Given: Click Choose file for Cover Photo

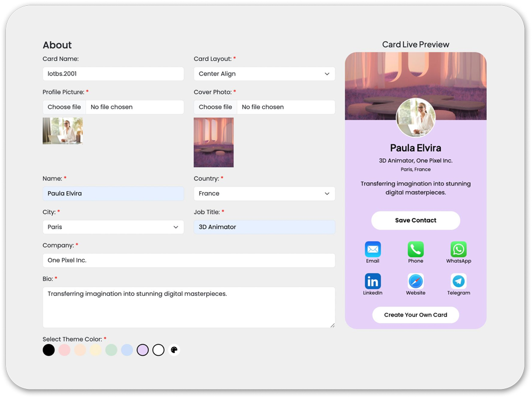Looking at the screenshot, I should [x=215, y=107].
